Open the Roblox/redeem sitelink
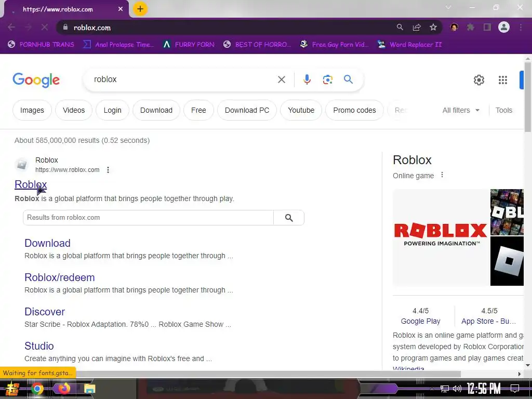Screen dimensions: 532x399 click(x=59, y=277)
